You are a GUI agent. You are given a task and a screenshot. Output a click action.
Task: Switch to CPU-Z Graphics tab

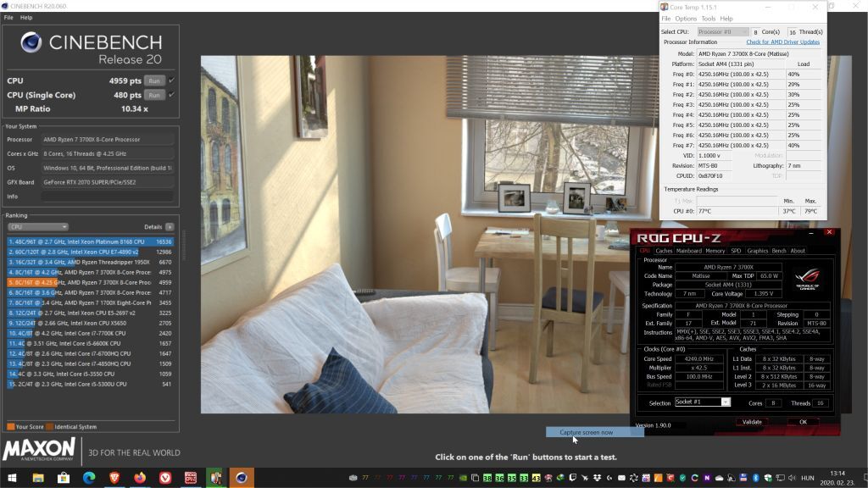pyautogui.click(x=757, y=251)
